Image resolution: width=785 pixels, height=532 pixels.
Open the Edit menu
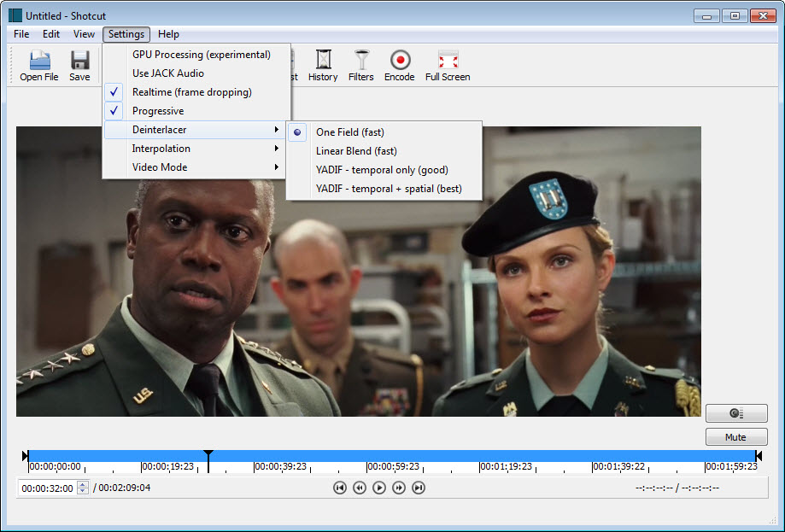(x=51, y=34)
